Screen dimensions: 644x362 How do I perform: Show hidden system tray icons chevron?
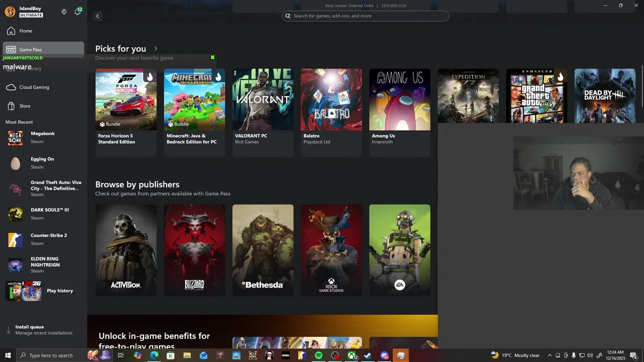click(549, 355)
